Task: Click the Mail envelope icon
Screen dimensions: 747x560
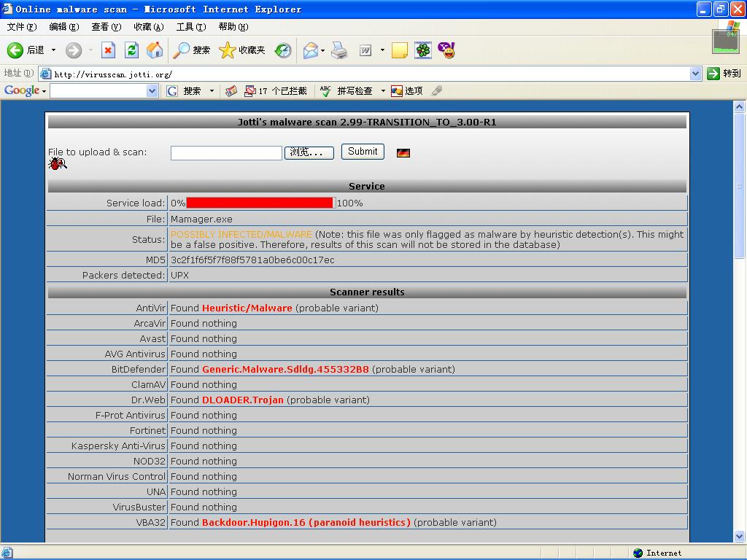Action: tap(311, 50)
